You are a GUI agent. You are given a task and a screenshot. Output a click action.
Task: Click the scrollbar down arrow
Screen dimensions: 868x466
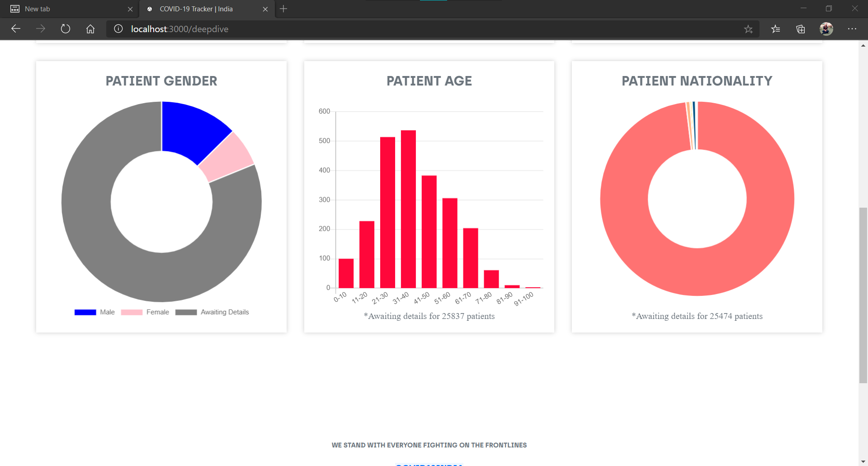tap(863, 461)
